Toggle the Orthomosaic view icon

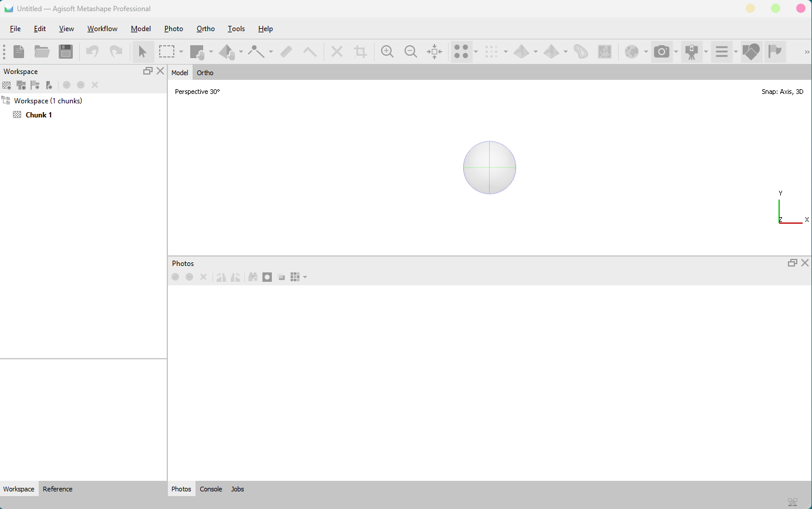coord(604,52)
